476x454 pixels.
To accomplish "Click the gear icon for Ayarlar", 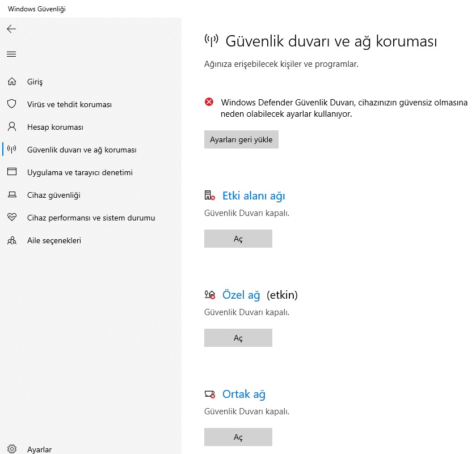I will [12, 449].
